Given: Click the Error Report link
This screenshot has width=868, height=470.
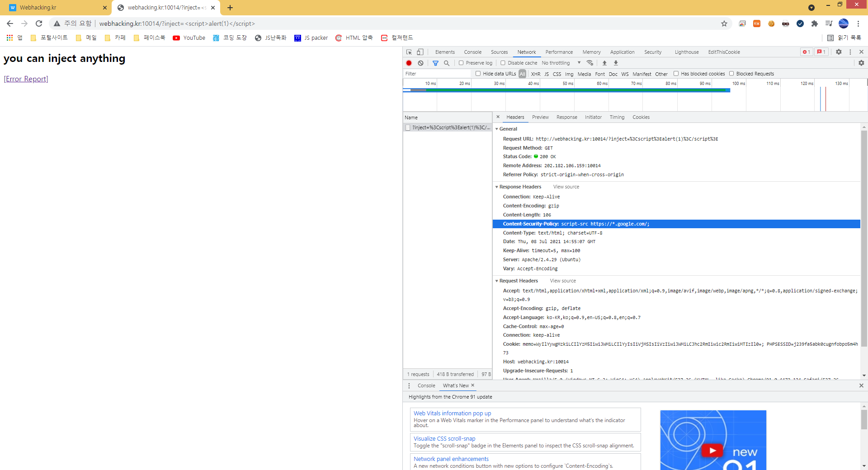Looking at the screenshot, I should coord(26,79).
